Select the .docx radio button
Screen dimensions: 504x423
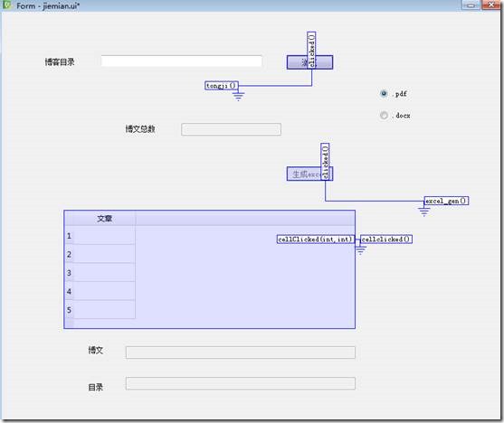(384, 115)
